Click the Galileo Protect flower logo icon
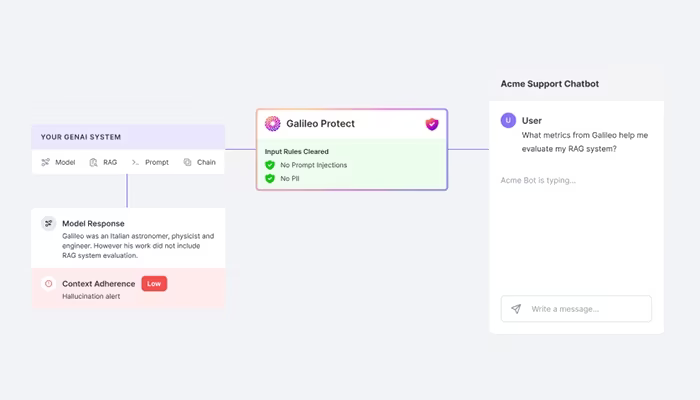Image resolution: width=700 pixels, height=400 pixels. 272,124
